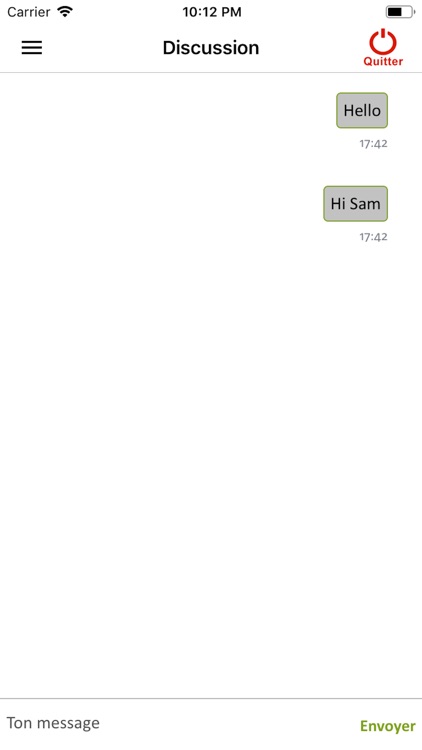Tap the 10:12 PM status bar clock
The width and height of the screenshot is (422, 750).
point(211,12)
